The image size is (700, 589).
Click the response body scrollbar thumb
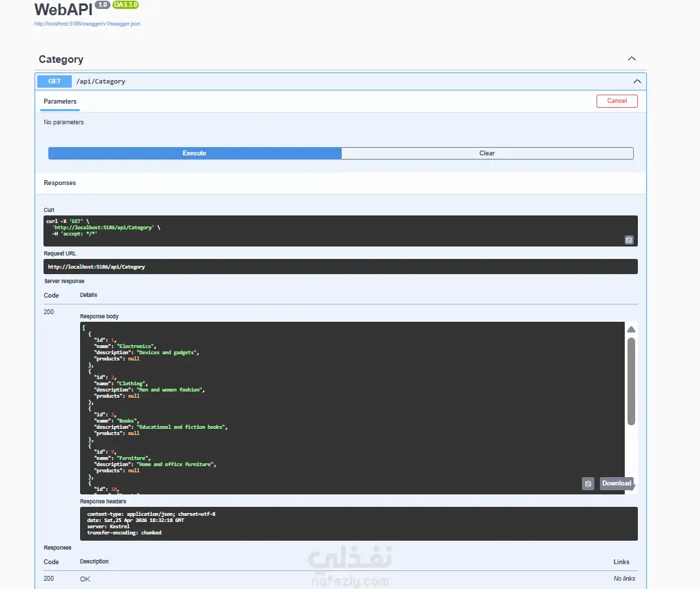(631, 381)
